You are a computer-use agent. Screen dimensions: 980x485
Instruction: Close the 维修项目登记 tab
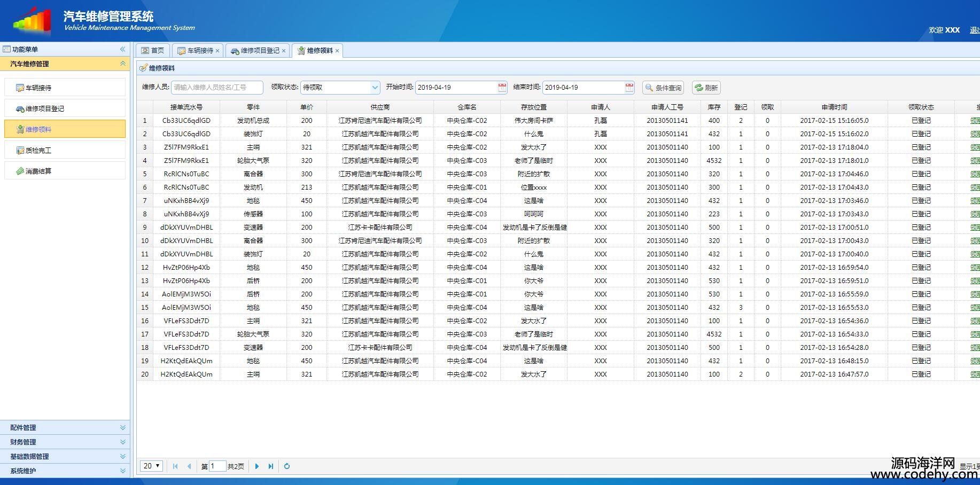click(284, 51)
